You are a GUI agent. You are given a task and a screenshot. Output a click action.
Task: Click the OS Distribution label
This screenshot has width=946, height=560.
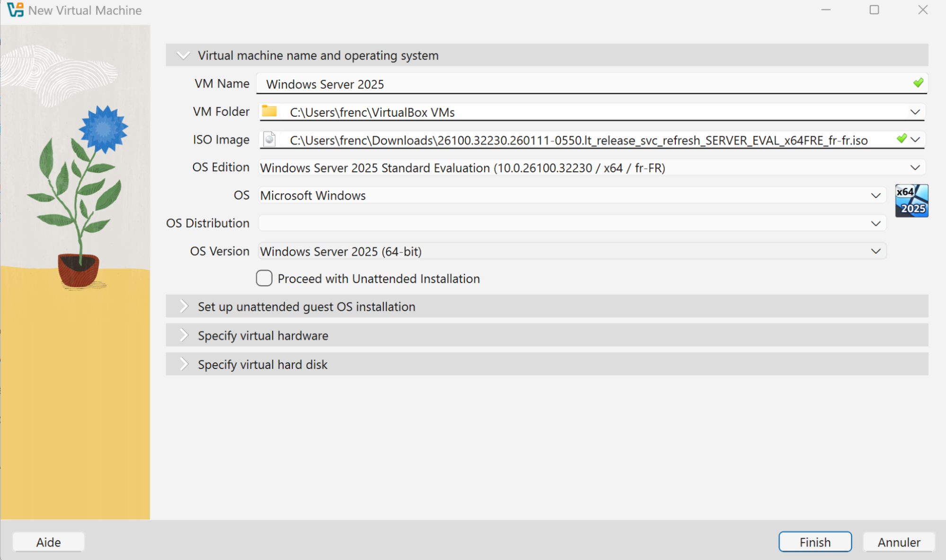coord(208,223)
